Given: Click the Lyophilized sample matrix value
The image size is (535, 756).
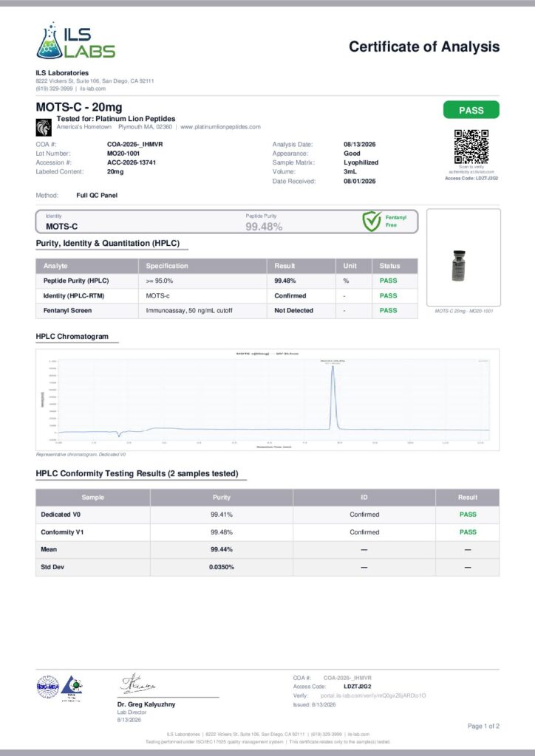Looking at the screenshot, I should tap(361, 162).
